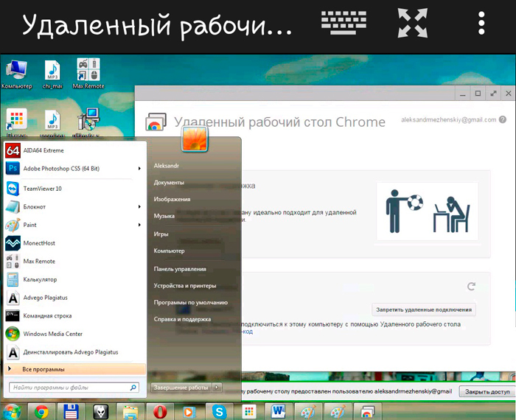Expand Adobe Photoshop CS5 submenu arrow
This screenshot has height=420, width=516.
[x=139, y=169]
